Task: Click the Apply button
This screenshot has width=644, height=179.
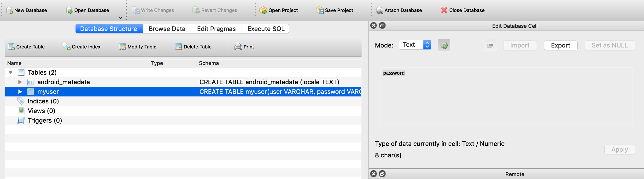Action: pyautogui.click(x=620, y=150)
